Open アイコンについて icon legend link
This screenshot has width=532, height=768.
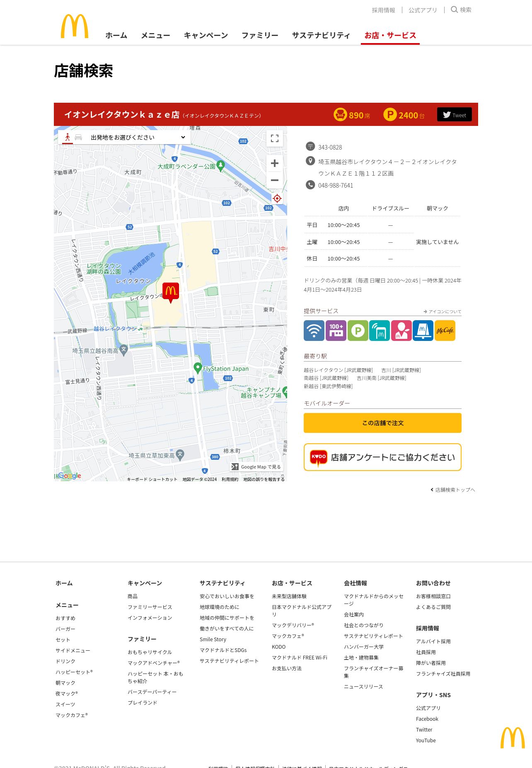(443, 312)
